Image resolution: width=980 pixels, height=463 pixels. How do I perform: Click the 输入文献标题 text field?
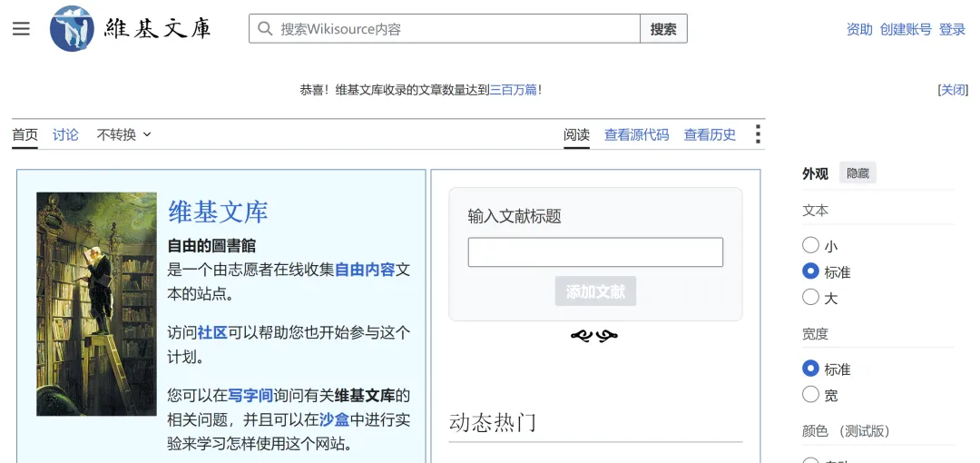coord(595,252)
